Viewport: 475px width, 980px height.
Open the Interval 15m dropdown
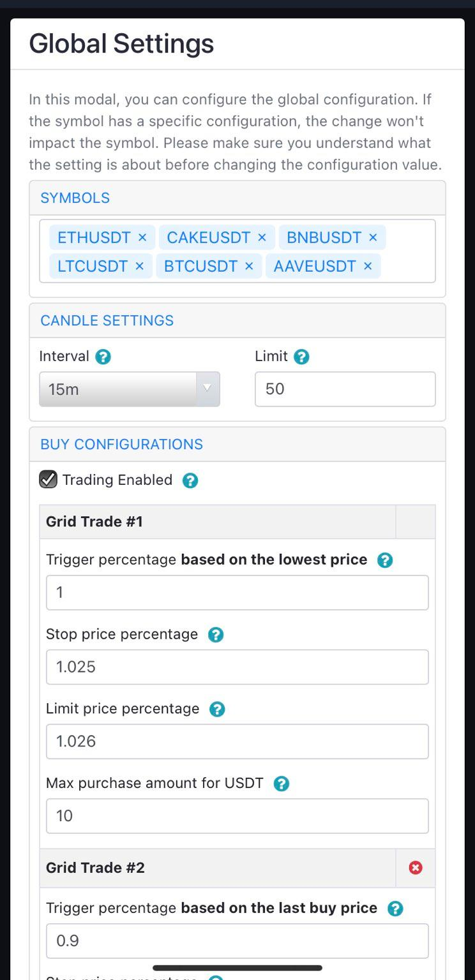pos(130,389)
